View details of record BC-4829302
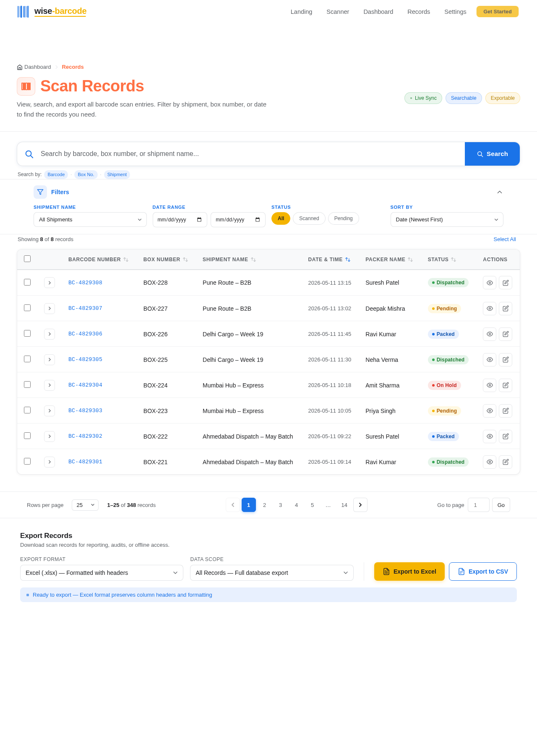537x756 pixels. (x=490, y=436)
